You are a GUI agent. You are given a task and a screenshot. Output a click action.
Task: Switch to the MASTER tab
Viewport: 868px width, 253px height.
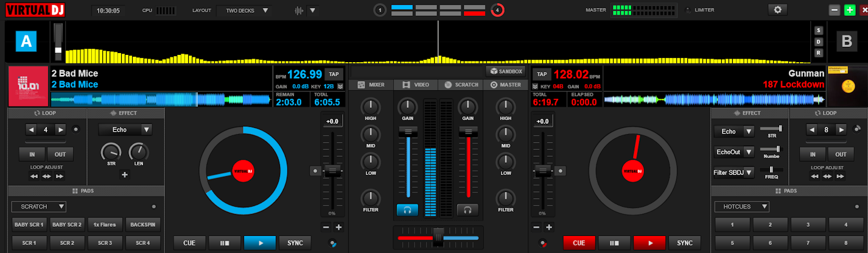point(506,85)
